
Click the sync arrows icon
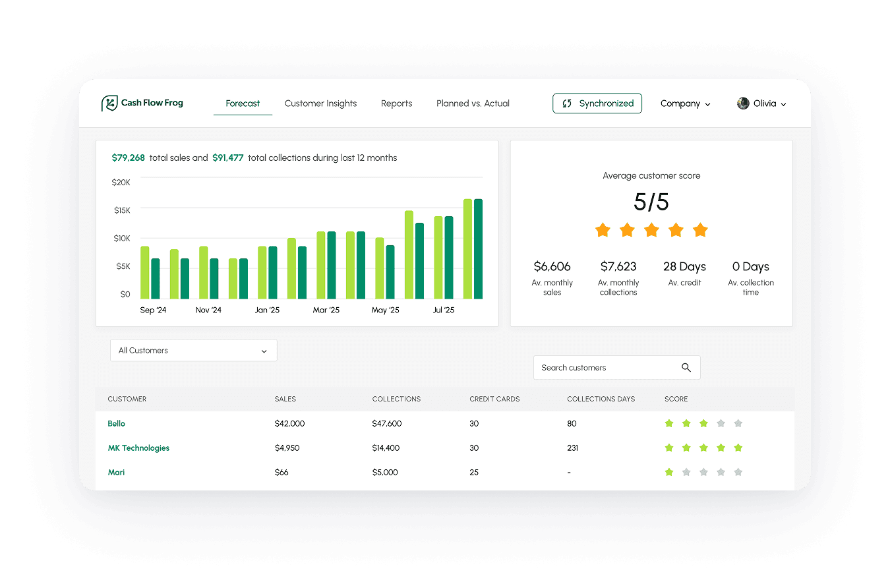tap(566, 103)
